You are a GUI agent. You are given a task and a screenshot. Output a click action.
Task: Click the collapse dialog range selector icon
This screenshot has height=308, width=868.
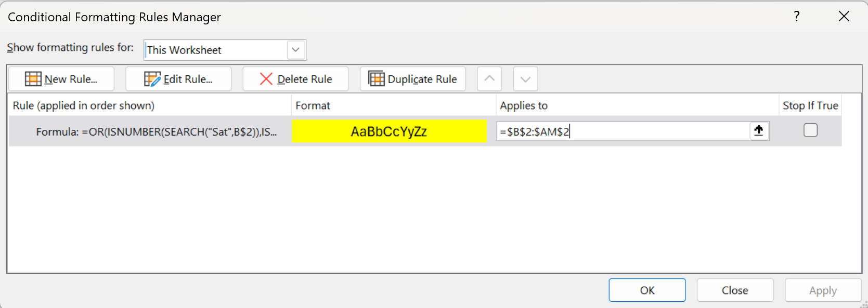[759, 131]
